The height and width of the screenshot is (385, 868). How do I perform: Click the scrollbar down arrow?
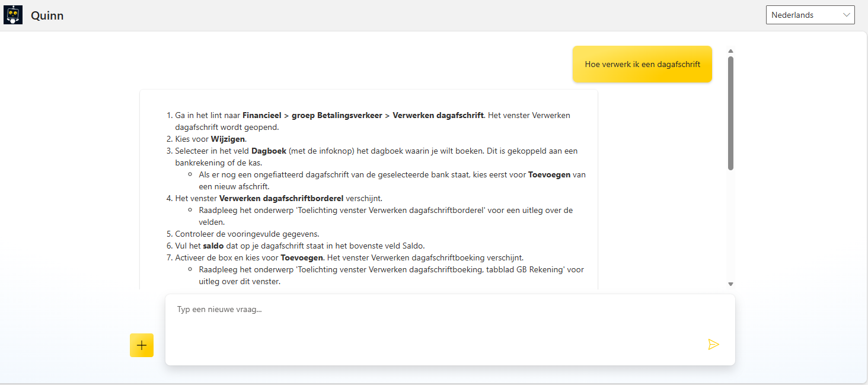point(730,284)
